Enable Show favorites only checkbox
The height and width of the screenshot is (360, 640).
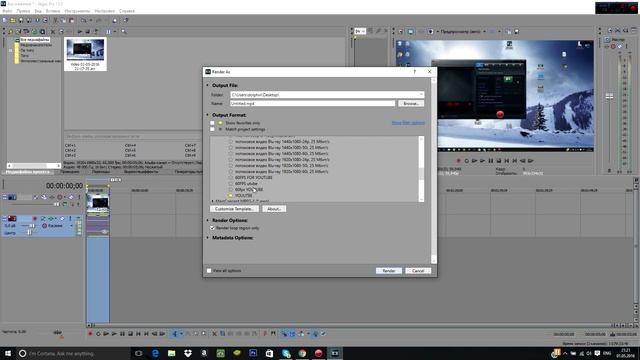click(212, 123)
